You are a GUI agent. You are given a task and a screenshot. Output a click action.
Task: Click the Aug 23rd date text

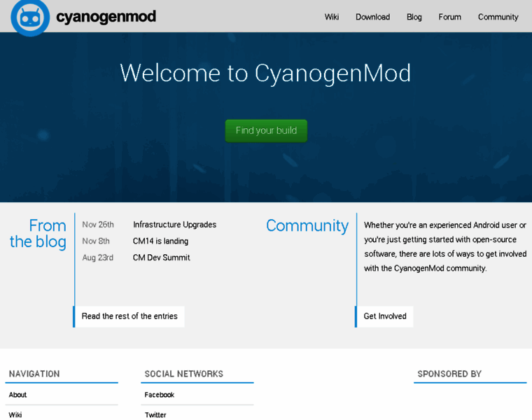click(x=98, y=258)
